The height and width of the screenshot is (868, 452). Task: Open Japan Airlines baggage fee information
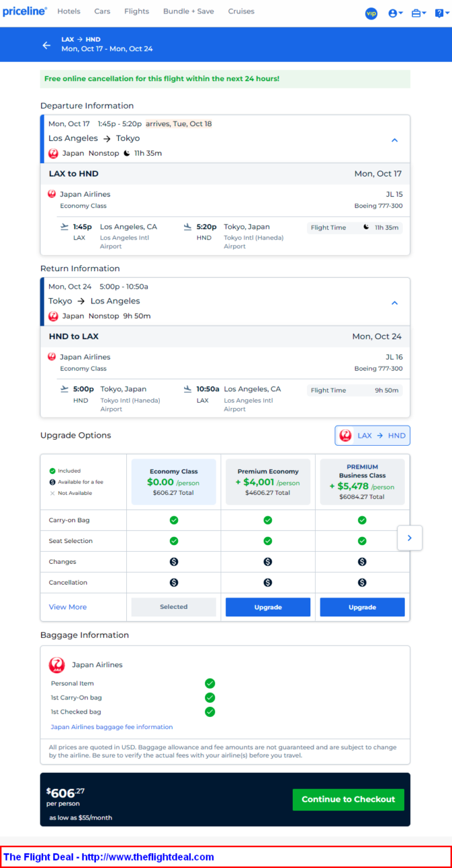point(112,727)
